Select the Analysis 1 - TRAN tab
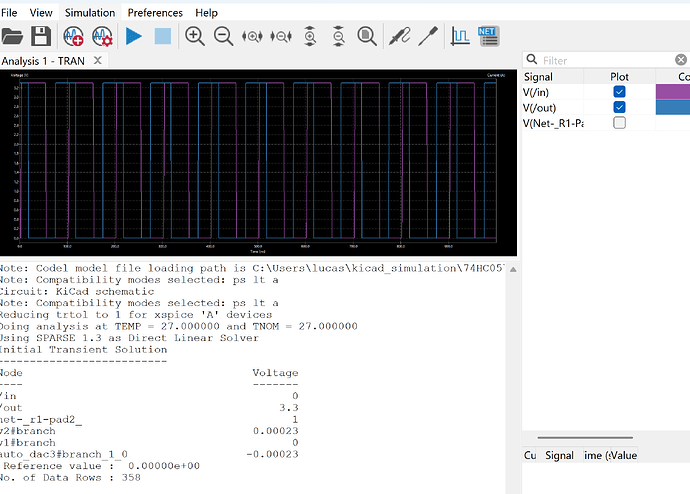 point(43,61)
